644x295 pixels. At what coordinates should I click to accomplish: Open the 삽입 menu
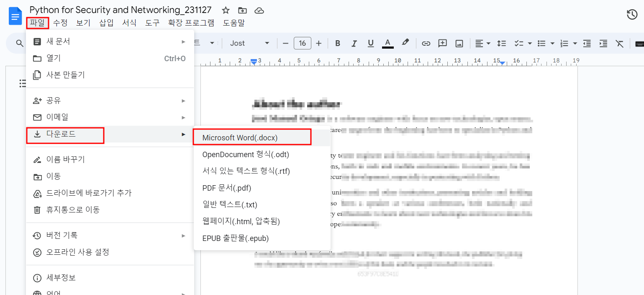pos(106,23)
